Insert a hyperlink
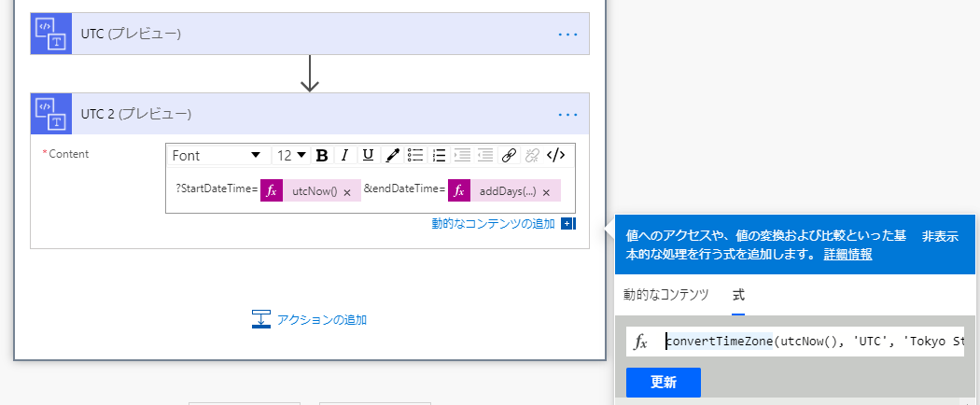Image resolution: width=980 pixels, height=405 pixels. pyautogui.click(x=509, y=156)
